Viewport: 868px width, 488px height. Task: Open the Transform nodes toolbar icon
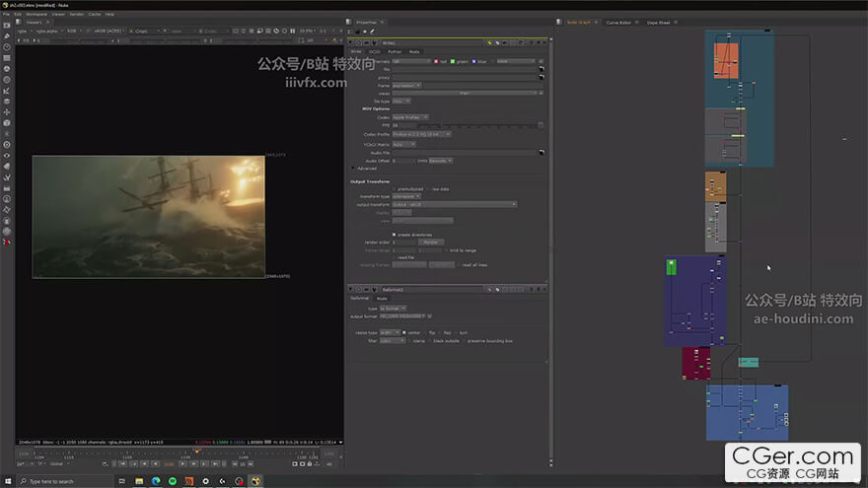click(x=7, y=111)
